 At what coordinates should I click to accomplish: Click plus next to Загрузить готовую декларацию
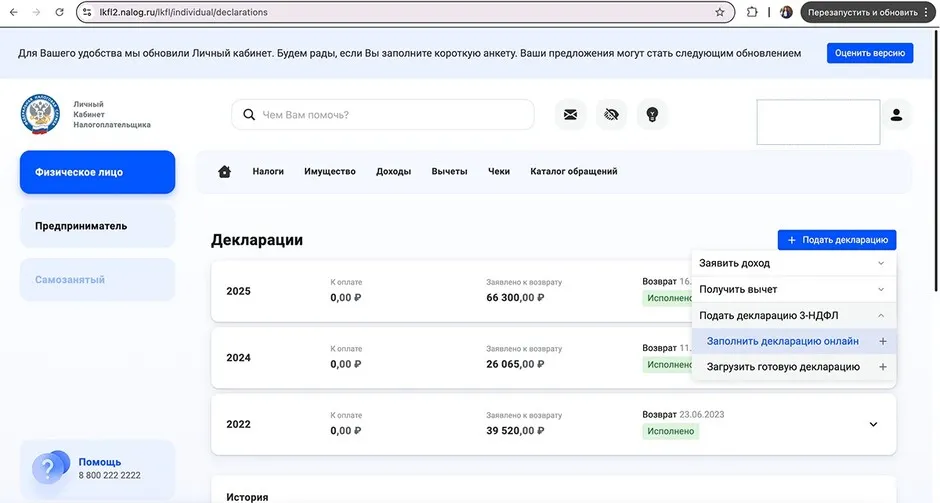point(882,367)
